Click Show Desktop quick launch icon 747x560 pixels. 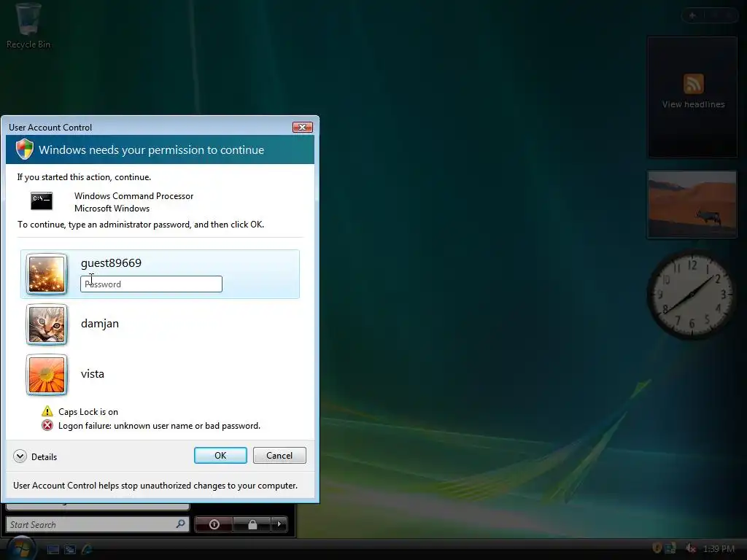coord(53,549)
